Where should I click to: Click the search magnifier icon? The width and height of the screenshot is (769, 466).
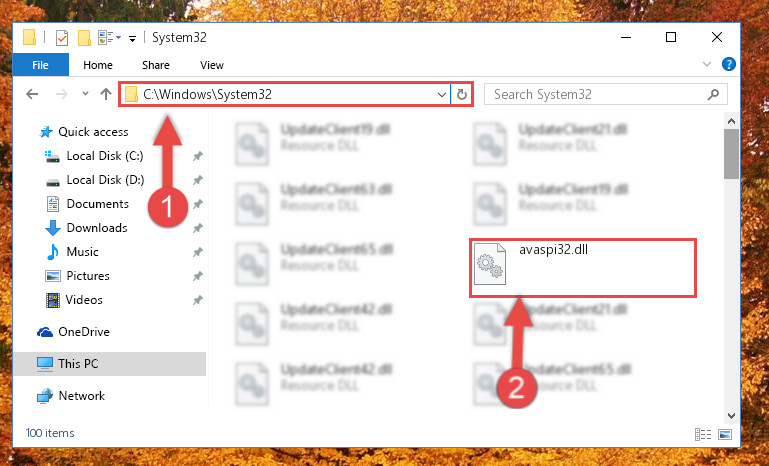(713, 94)
